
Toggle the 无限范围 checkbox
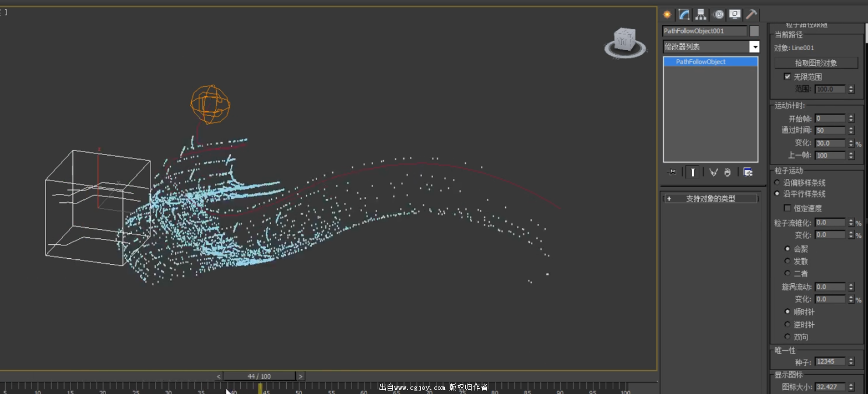point(788,76)
